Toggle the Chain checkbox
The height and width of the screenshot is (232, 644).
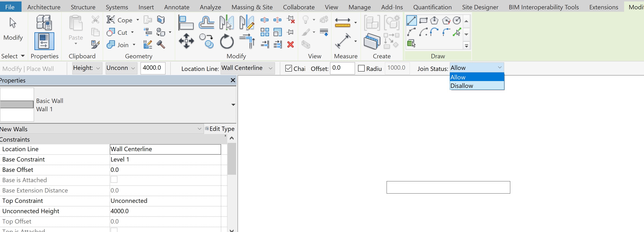[288, 68]
